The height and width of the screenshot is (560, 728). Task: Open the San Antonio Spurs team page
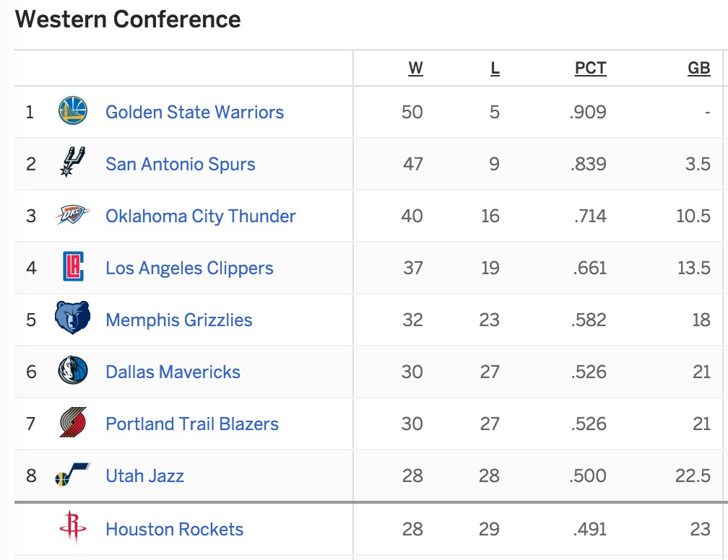click(180, 164)
